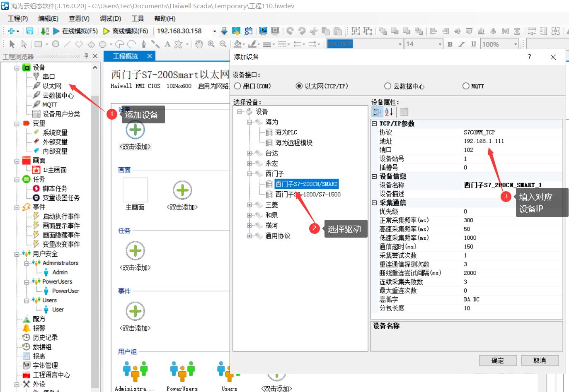This screenshot has height=392, width=569.
Task: Click the scissors cut icon
Action: point(314,31)
